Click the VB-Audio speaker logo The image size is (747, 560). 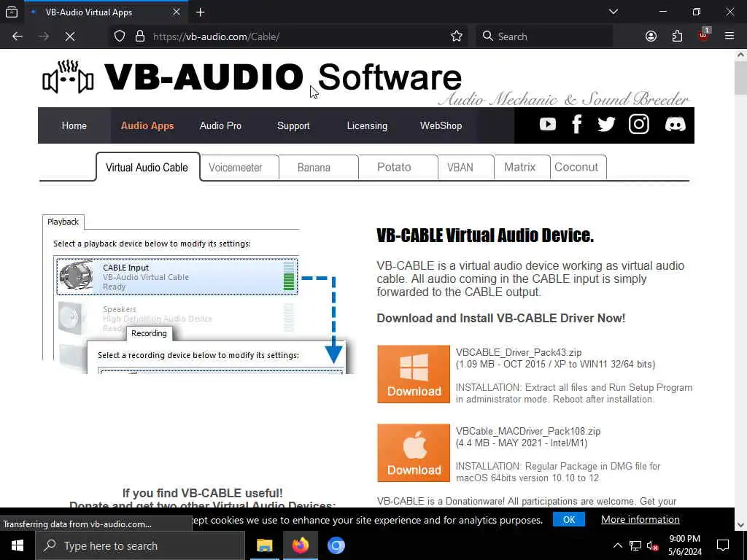[x=68, y=77]
